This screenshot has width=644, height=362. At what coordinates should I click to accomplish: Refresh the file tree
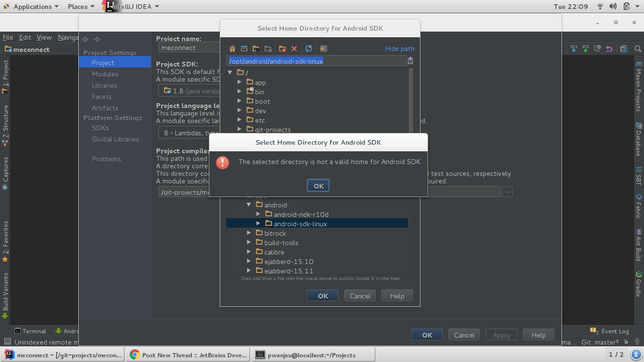pos(307,49)
